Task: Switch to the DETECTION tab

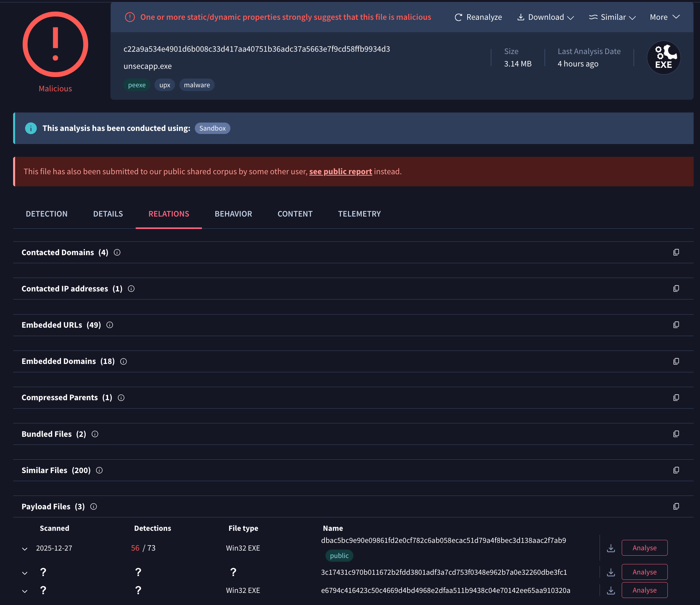Action: click(47, 214)
